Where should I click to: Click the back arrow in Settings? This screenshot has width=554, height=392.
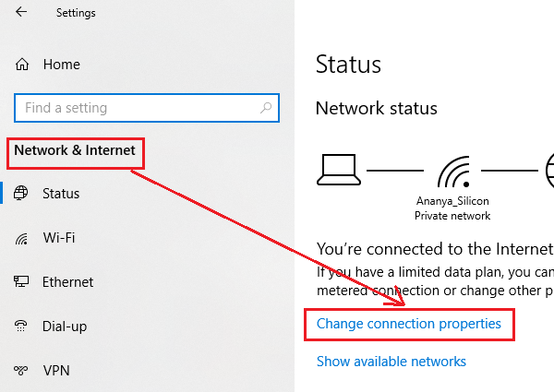click(x=21, y=13)
